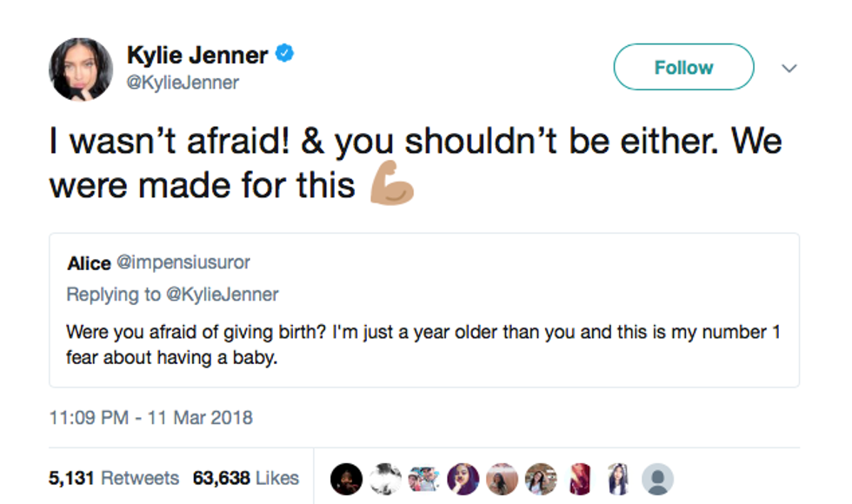
Task: Click the default gray silhouette avatar
Action: pyautogui.click(x=657, y=479)
